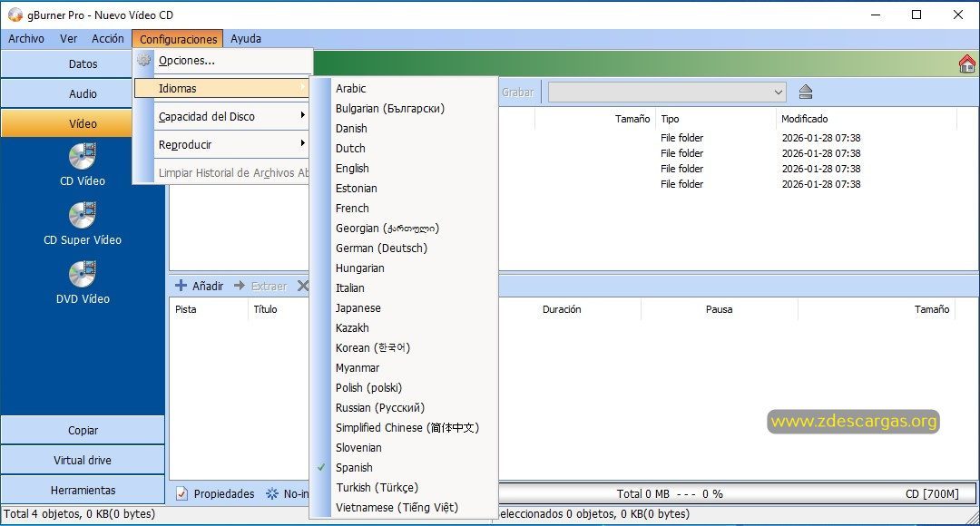Switch language to French

(404, 208)
